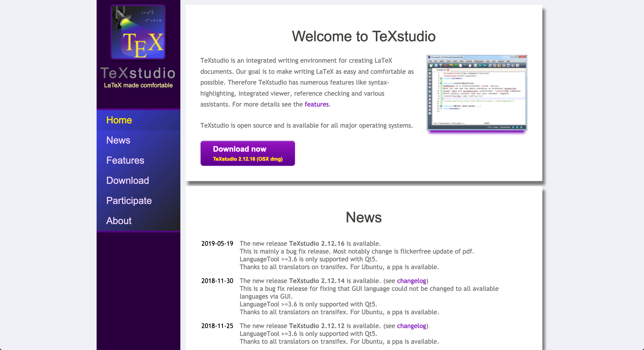Image resolution: width=644 pixels, height=350 pixels.
Task: Click the 2019-05-19 news date
Action: [x=217, y=243]
